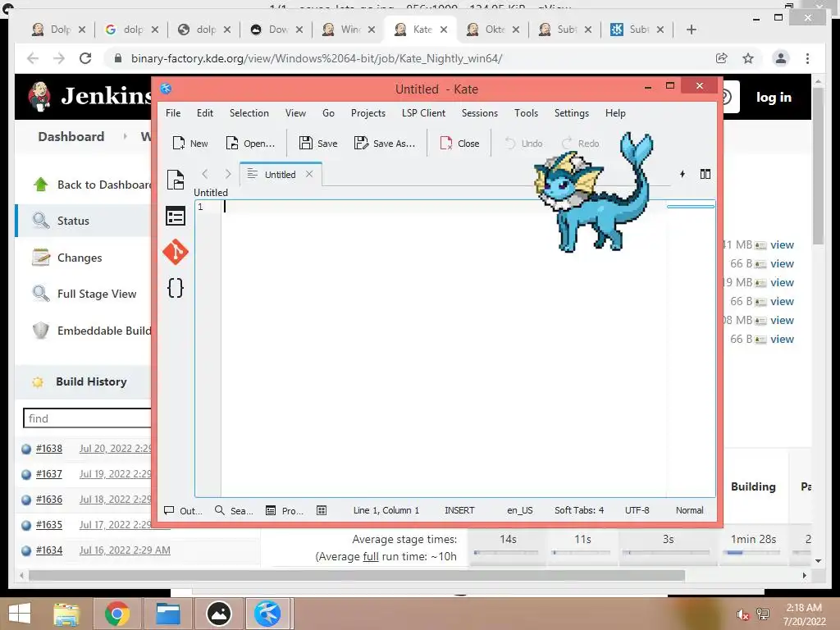This screenshot has width=840, height=630.
Task: Open the LSP Client menu in Kate
Action: point(423,113)
